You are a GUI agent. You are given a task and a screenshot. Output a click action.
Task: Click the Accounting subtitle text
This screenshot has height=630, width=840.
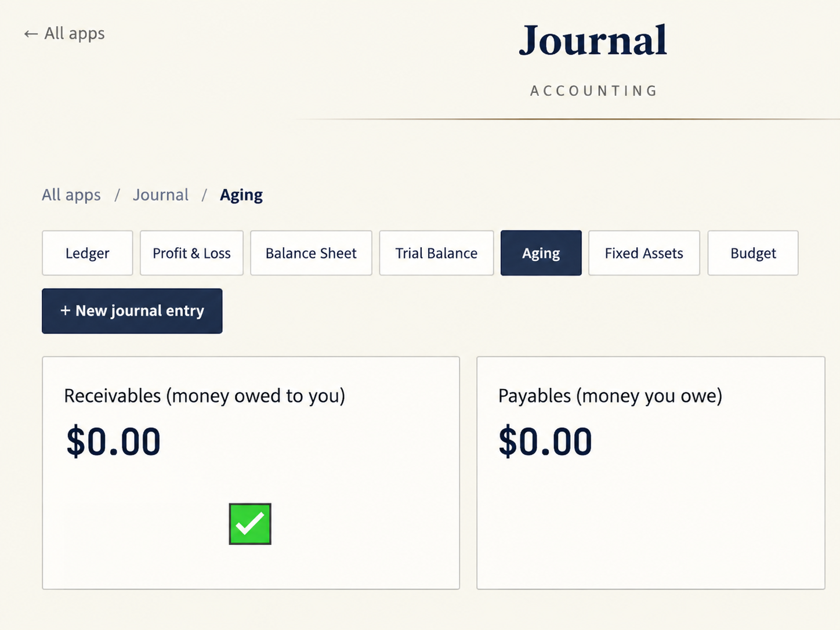[x=594, y=91]
